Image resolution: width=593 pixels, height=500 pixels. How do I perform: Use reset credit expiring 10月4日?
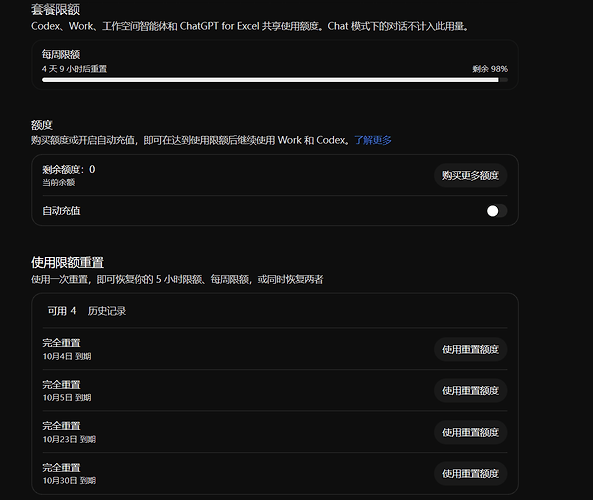470,349
